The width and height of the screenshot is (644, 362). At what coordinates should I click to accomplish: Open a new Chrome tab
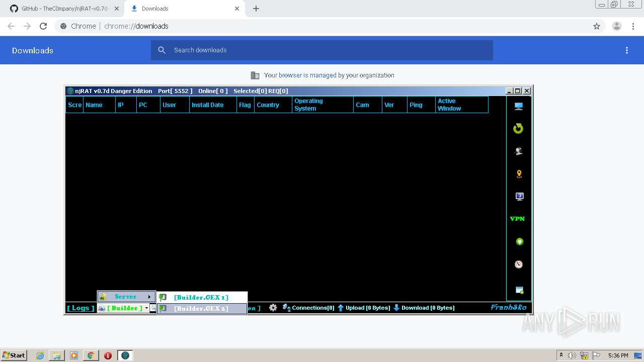[x=256, y=9]
